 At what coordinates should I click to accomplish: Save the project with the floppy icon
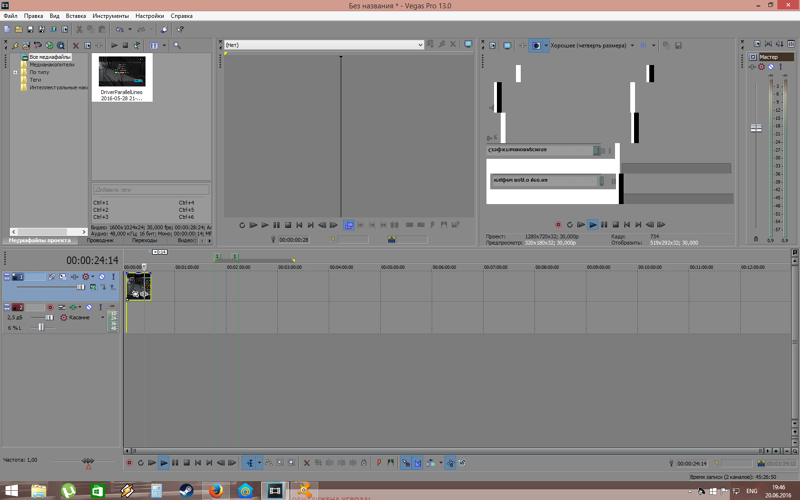click(x=30, y=30)
